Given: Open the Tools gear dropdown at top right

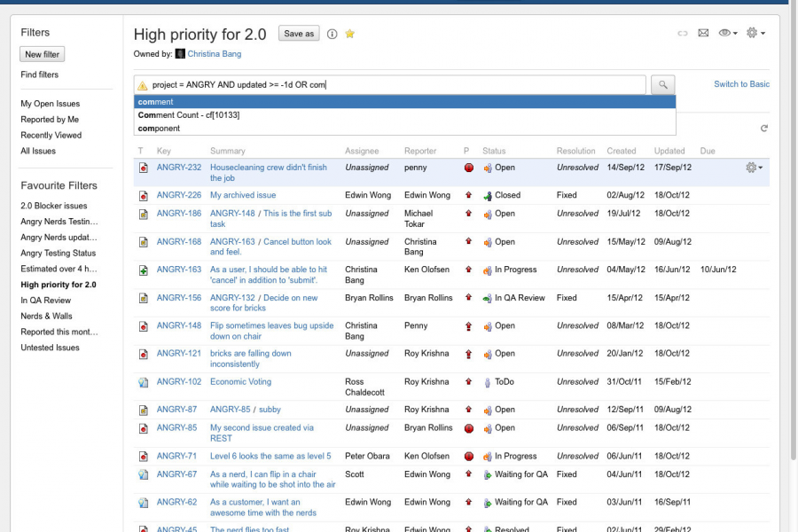Looking at the screenshot, I should pyautogui.click(x=755, y=33).
